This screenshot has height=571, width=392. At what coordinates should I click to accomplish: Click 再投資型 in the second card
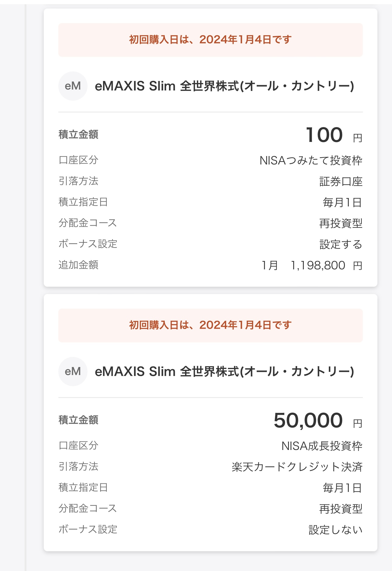click(x=341, y=509)
